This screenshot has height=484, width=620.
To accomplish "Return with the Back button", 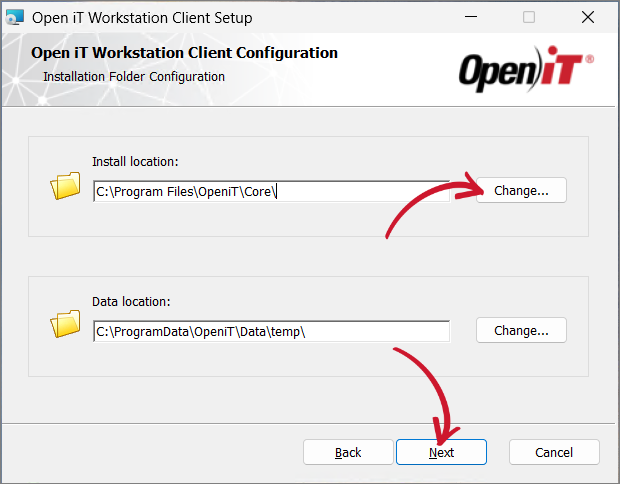I will tap(348, 452).
